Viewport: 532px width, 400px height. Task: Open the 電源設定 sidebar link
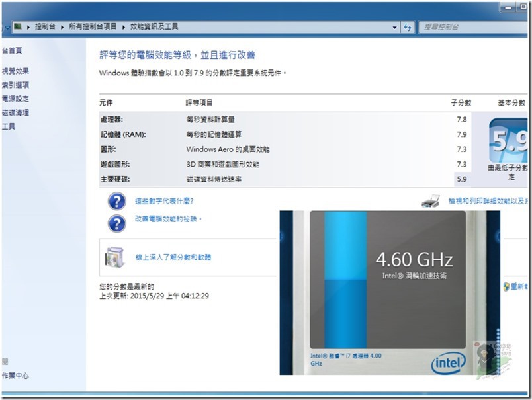(x=15, y=99)
